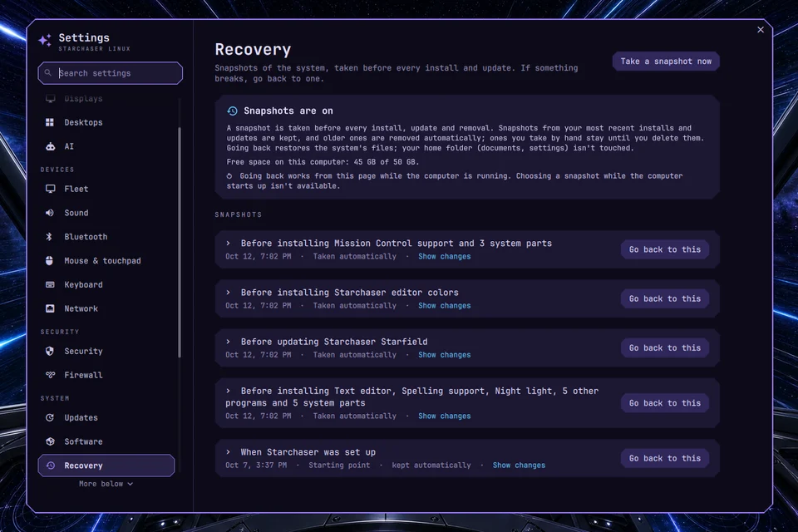798x532 pixels.
Task: Expand the Starchaser was set up snapshot
Action: coord(229,452)
